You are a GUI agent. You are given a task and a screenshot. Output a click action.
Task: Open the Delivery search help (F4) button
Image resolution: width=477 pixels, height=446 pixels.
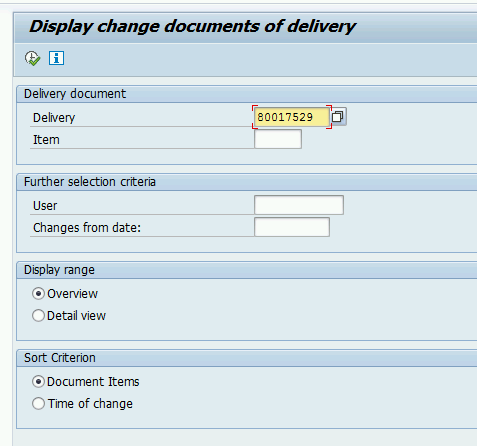(x=338, y=117)
